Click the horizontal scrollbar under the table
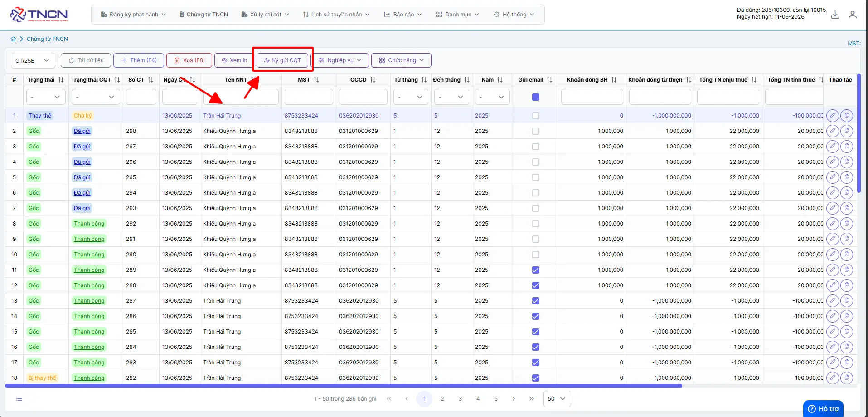This screenshot has width=868, height=417. (x=343, y=386)
